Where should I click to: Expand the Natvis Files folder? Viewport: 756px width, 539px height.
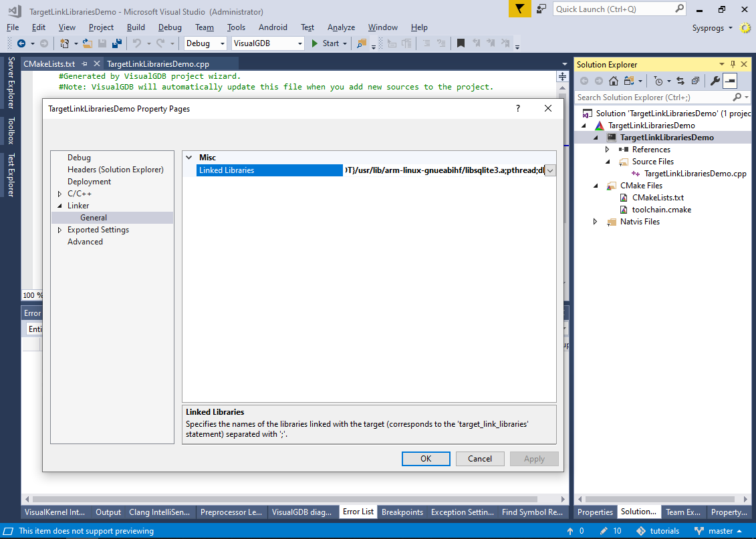click(x=596, y=222)
